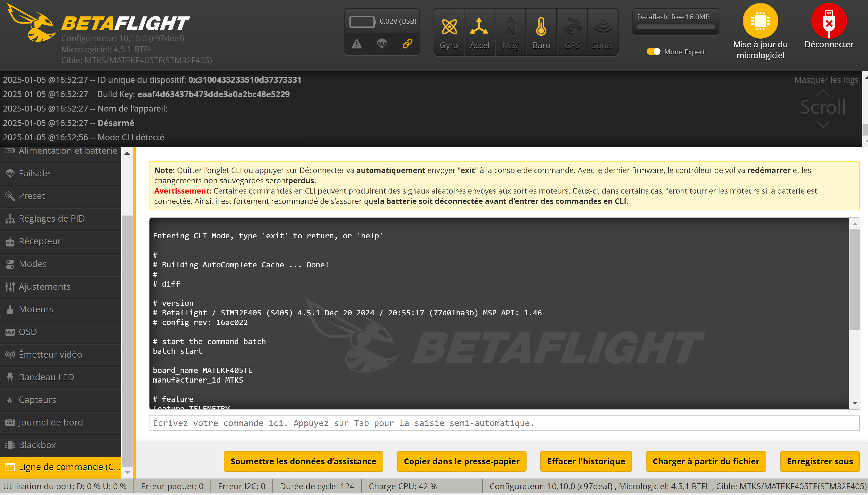868x495 pixels.
Task: Click Copier dans le presse-papier button
Action: 461,461
